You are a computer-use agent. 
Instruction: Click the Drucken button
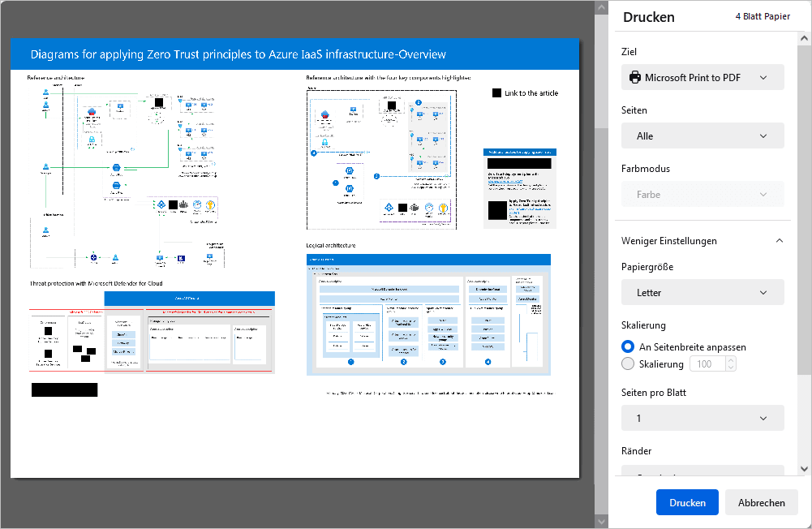tap(687, 502)
